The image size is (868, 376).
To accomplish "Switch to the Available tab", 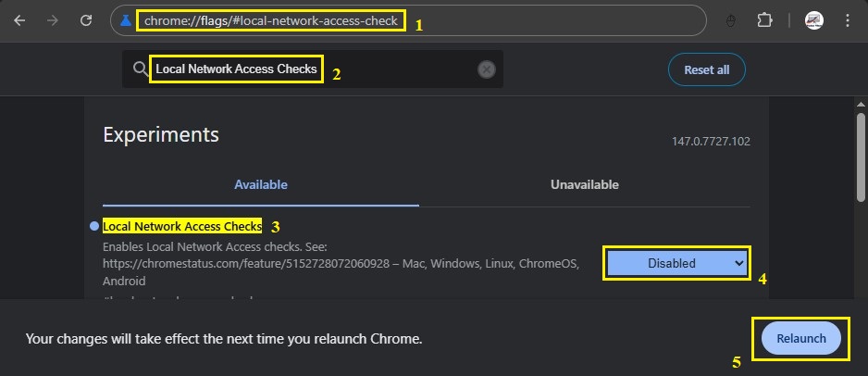I will [x=260, y=184].
